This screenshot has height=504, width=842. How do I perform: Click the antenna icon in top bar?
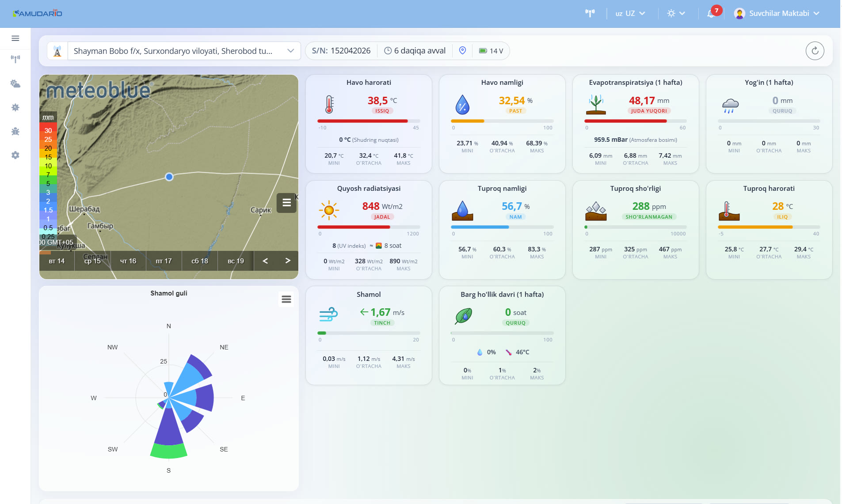point(590,13)
